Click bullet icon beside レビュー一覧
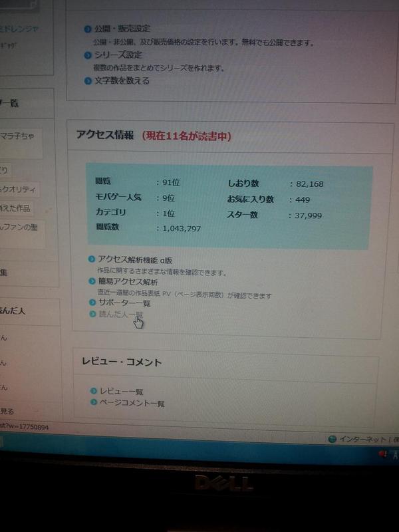Image resolution: width=399 pixels, height=532 pixels. [x=94, y=391]
